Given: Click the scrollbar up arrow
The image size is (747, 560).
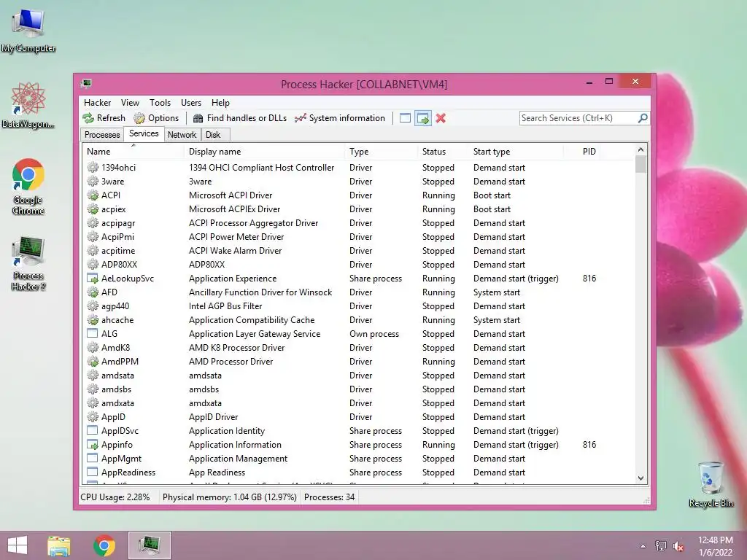Looking at the screenshot, I should click(x=640, y=149).
